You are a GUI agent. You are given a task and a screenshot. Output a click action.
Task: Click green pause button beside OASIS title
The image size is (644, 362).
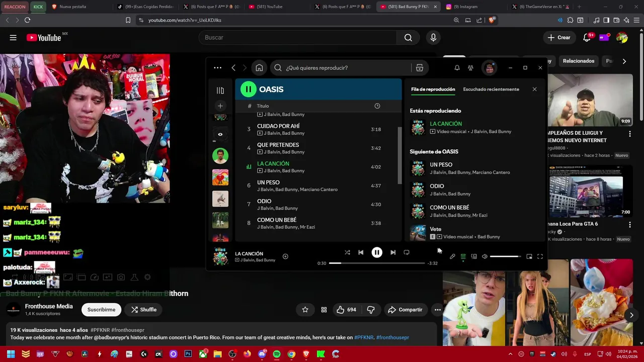248,89
